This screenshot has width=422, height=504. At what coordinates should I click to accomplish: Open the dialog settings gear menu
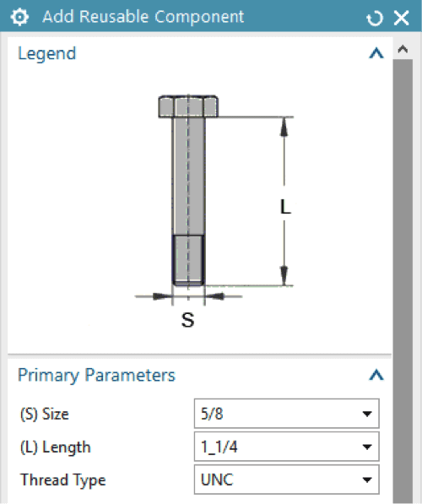19,17
